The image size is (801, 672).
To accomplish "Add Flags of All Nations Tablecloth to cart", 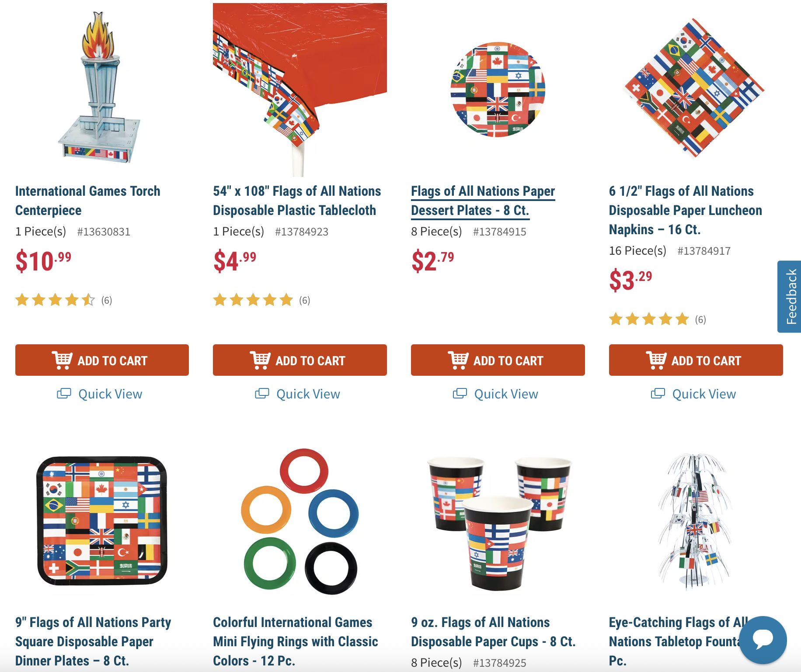I will [x=300, y=360].
